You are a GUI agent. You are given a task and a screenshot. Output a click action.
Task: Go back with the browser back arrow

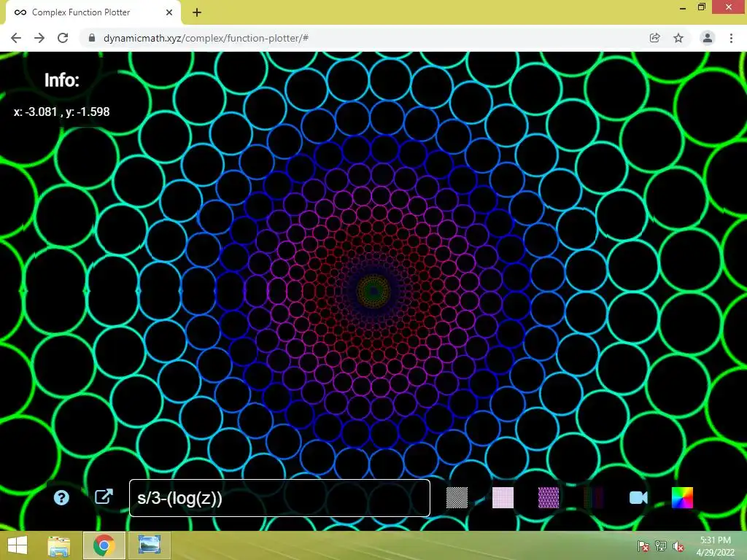coord(16,38)
